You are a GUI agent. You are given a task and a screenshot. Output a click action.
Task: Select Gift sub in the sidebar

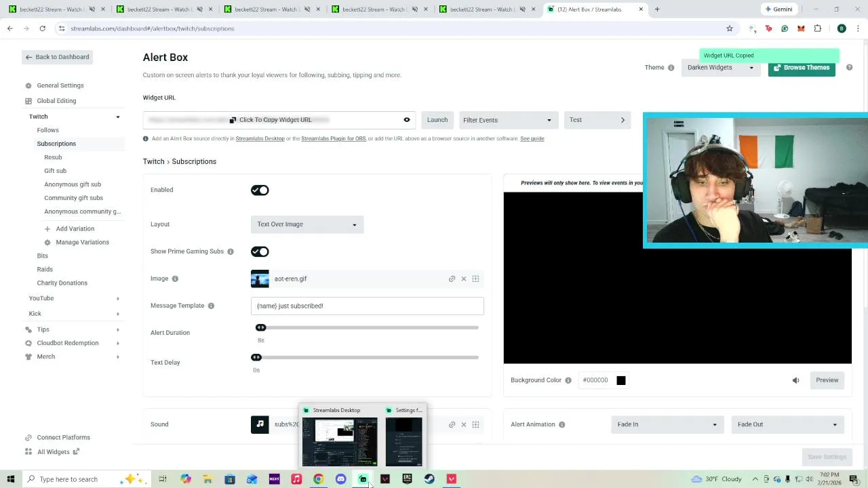point(55,171)
